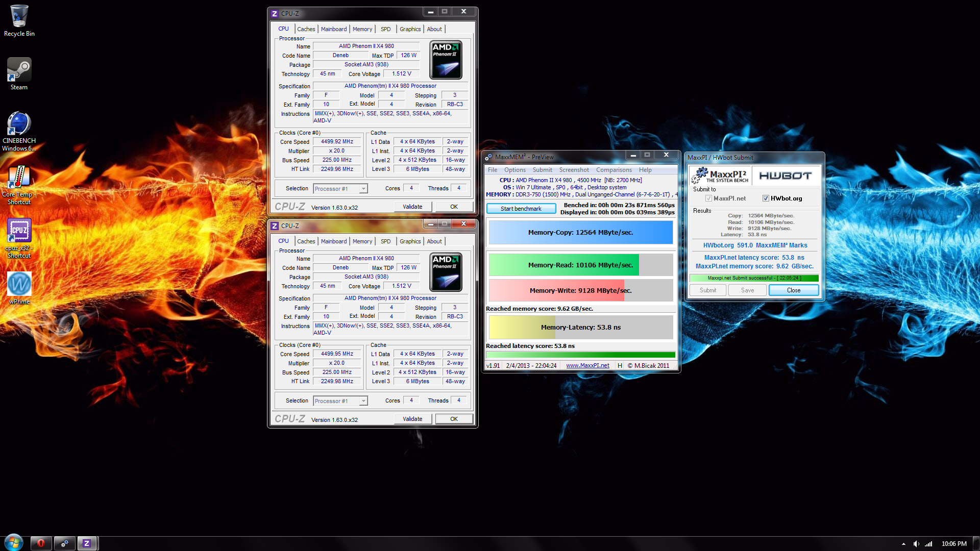
Task: Open Core Temp shortcut on desktop
Action: [19, 185]
